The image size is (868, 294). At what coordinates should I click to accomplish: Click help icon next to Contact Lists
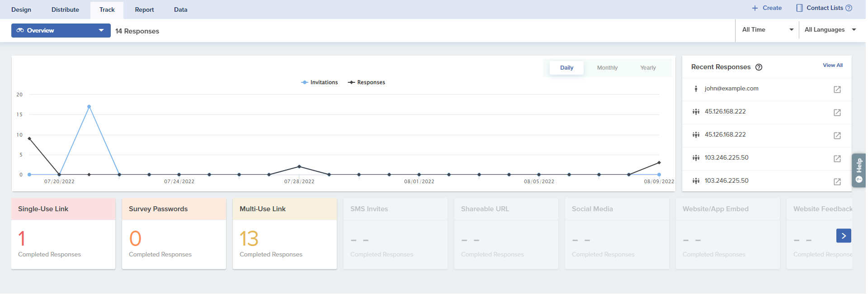pyautogui.click(x=849, y=8)
